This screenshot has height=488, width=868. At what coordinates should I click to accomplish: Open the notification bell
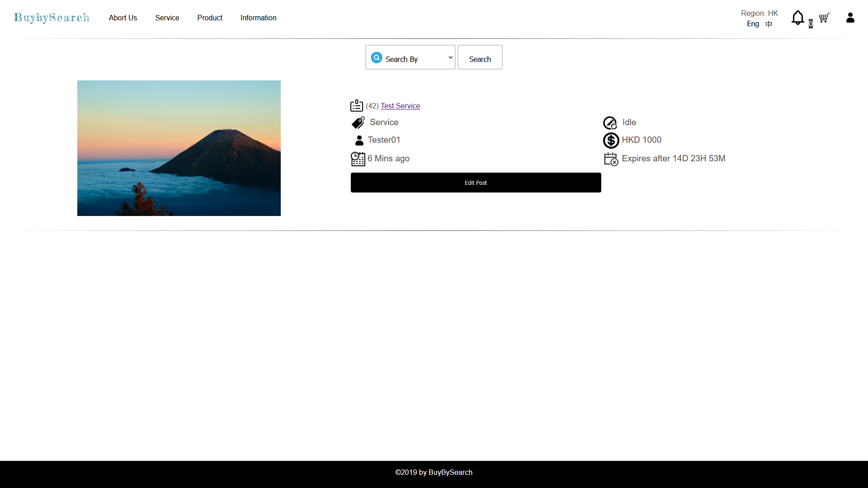[797, 18]
